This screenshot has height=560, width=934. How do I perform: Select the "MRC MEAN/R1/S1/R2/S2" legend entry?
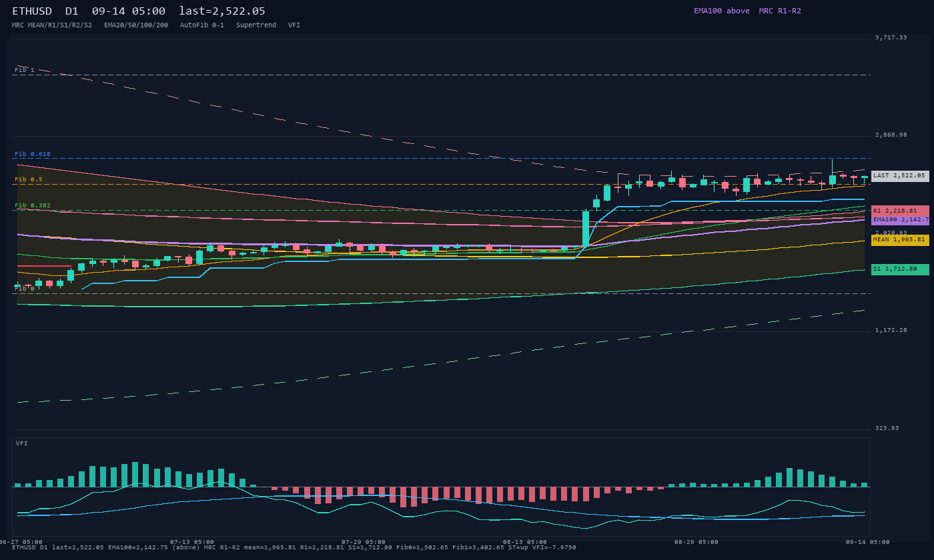(52, 25)
